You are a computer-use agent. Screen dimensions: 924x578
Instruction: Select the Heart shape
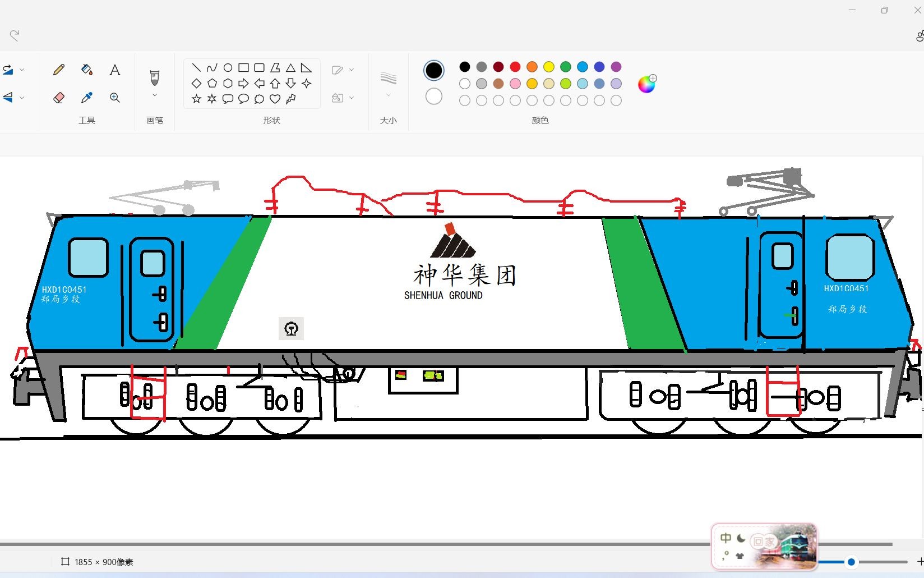(x=275, y=99)
